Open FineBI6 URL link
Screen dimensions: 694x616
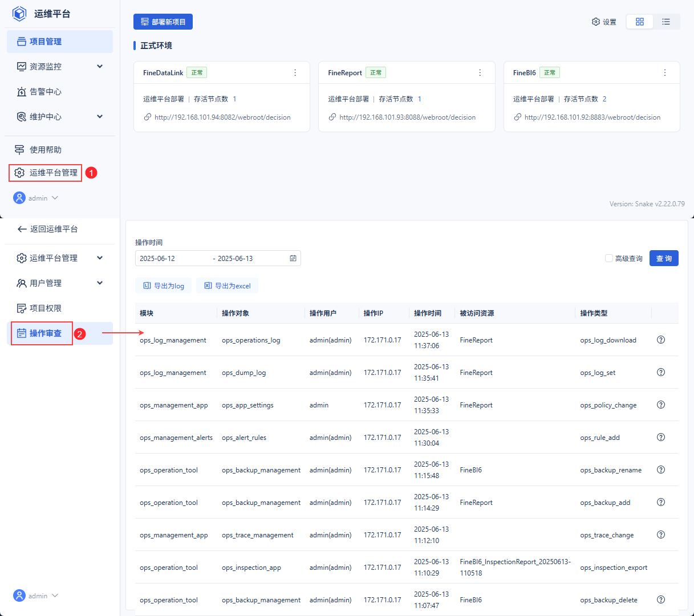tap(592, 117)
